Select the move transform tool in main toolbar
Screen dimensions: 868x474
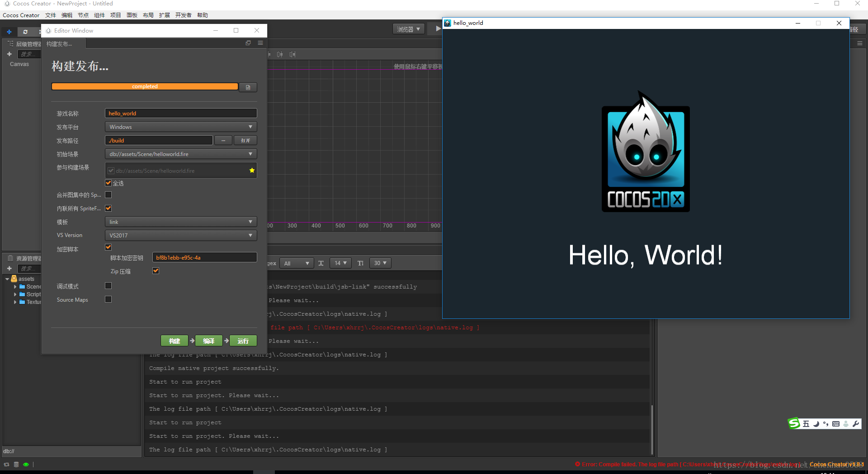click(x=9, y=32)
